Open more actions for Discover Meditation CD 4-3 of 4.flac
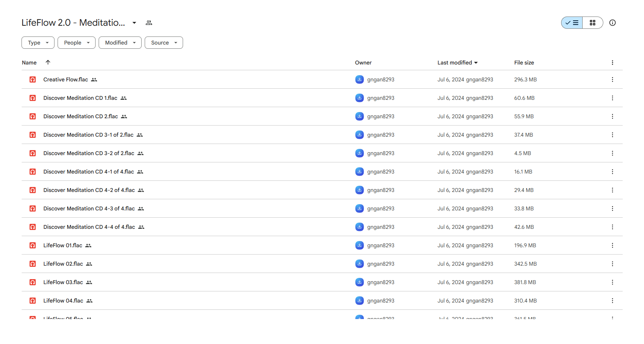644x344 pixels. [613, 208]
